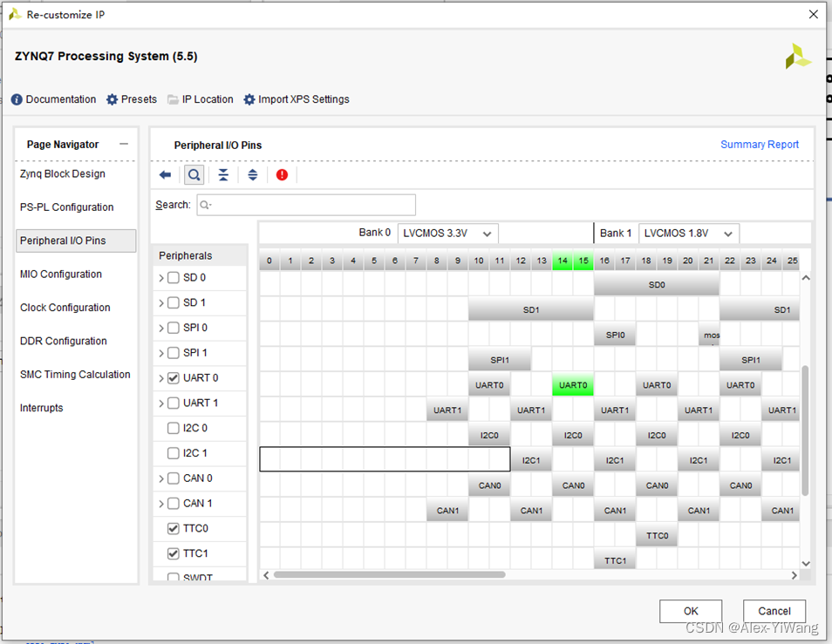Click the vertical scrollbar of pin grid

coord(805,430)
